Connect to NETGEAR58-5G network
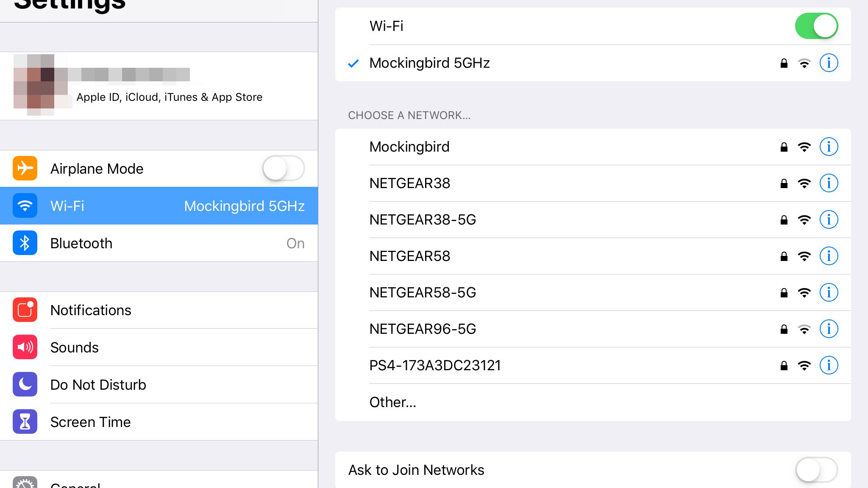868x488 pixels. tap(423, 293)
